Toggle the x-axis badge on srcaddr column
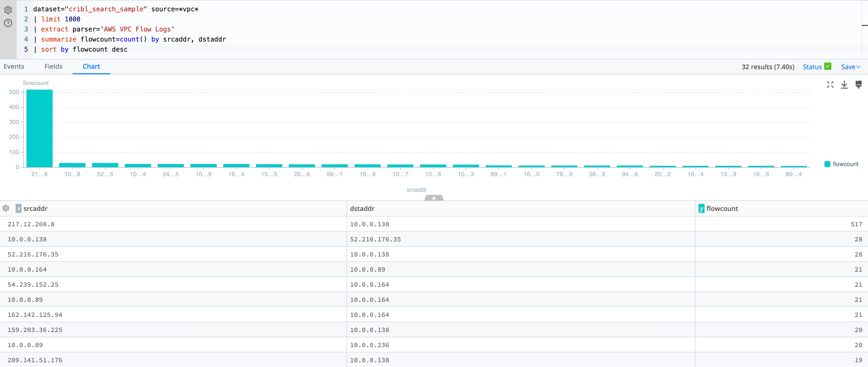This screenshot has width=868, height=367. (19, 208)
